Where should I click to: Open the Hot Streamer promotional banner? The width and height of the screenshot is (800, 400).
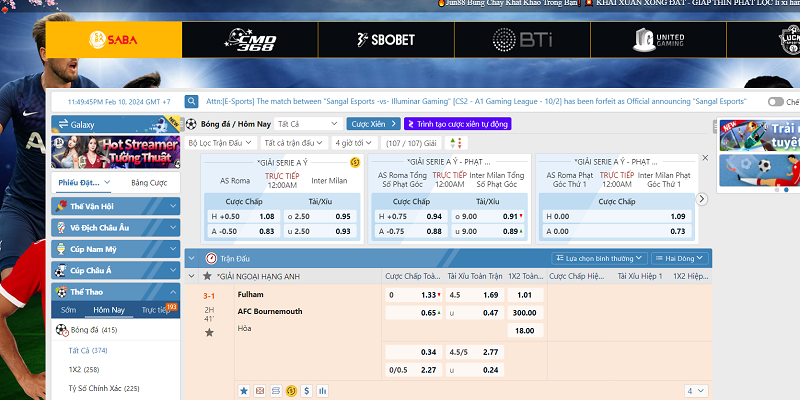pyautogui.click(x=116, y=152)
